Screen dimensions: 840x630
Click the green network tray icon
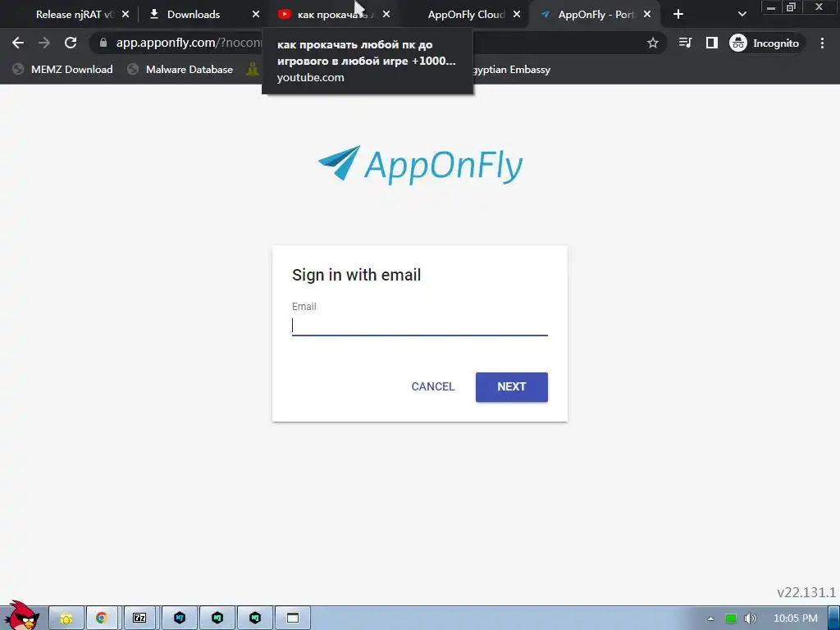pos(730,619)
